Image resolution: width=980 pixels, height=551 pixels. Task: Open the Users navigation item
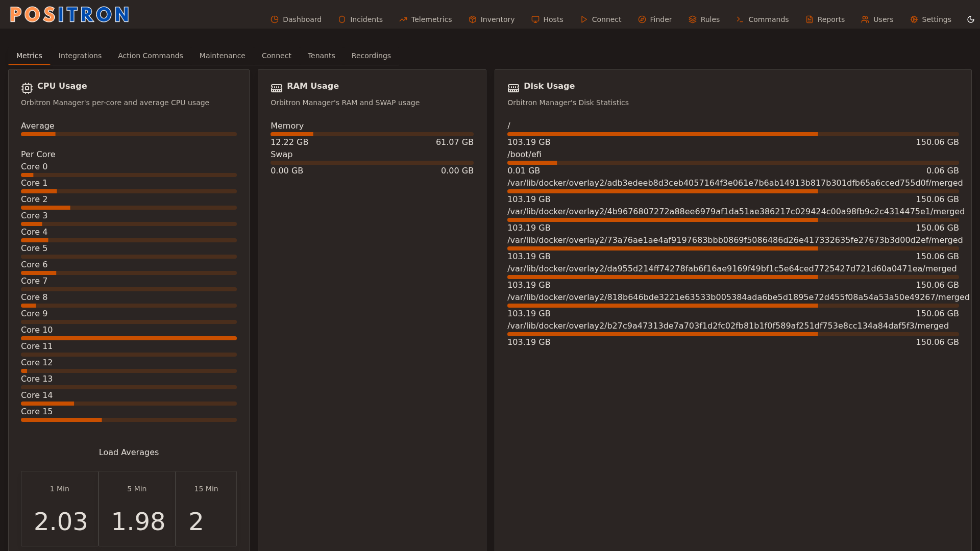coord(877,19)
